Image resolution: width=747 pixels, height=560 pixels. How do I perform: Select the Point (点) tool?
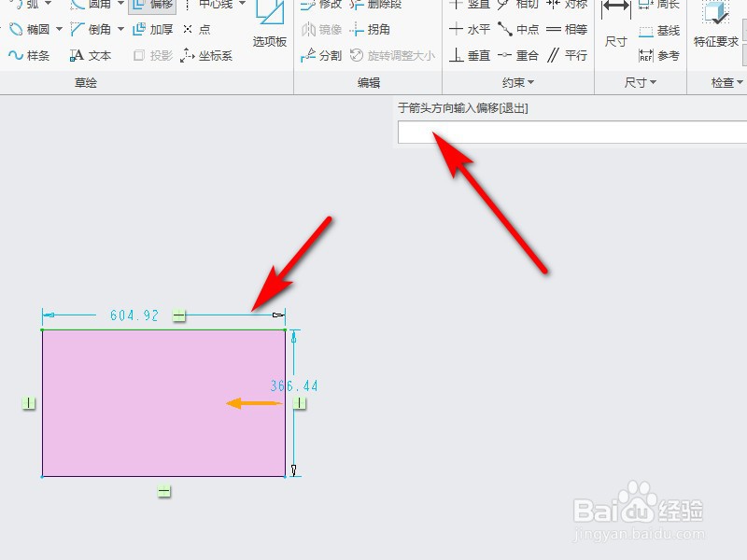(x=197, y=30)
